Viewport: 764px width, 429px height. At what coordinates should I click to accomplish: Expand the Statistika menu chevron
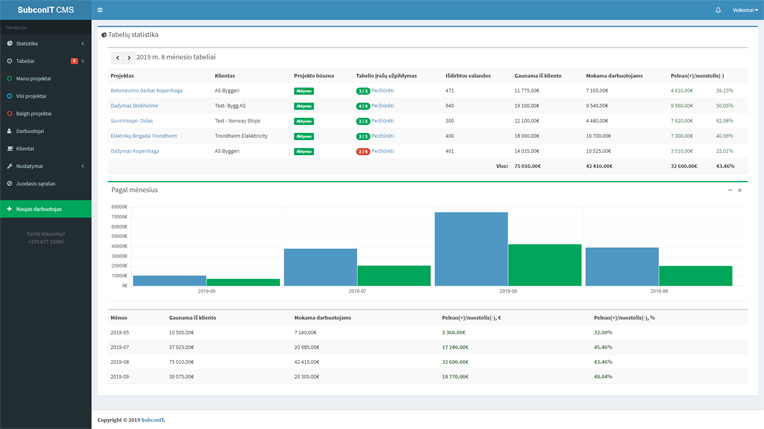[x=83, y=43]
